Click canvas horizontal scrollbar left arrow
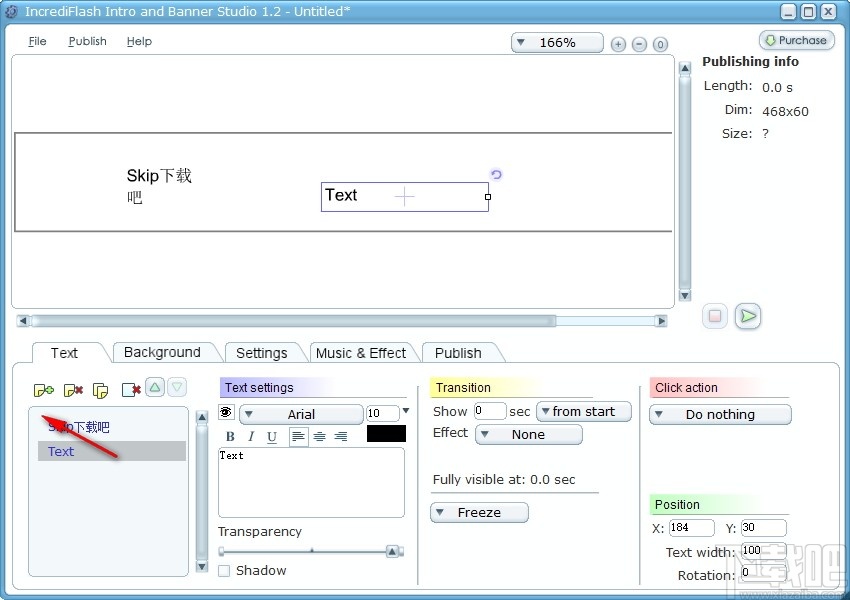Screen dimensions: 850x600 (x=23, y=321)
